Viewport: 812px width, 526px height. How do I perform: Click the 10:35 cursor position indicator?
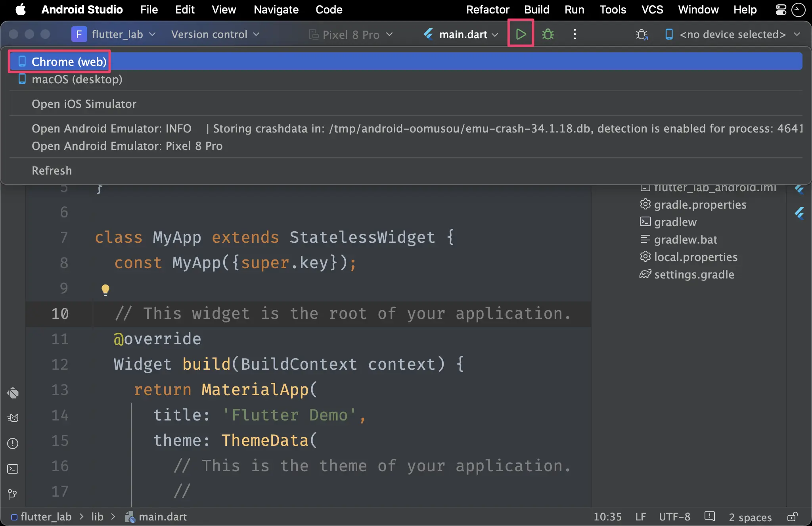[x=607, y=516]
